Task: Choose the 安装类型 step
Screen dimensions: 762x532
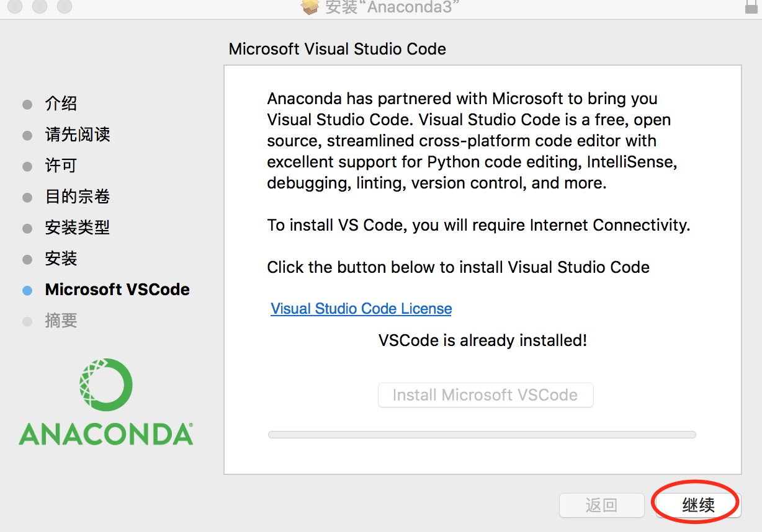Action: 78,228
